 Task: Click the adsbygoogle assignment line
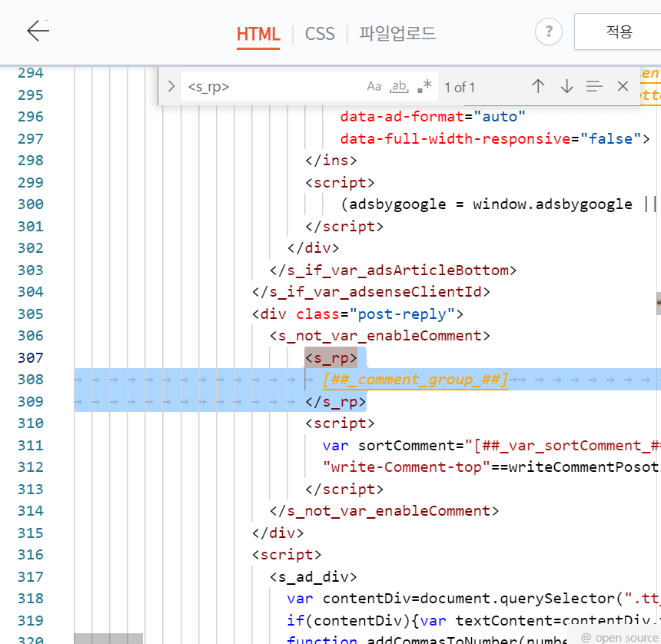pos(499,204)
